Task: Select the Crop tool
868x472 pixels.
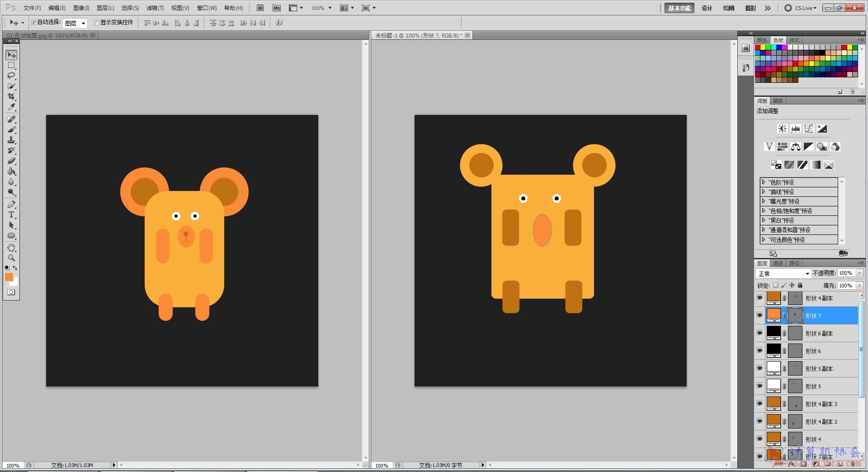Action: click(11, 96)
